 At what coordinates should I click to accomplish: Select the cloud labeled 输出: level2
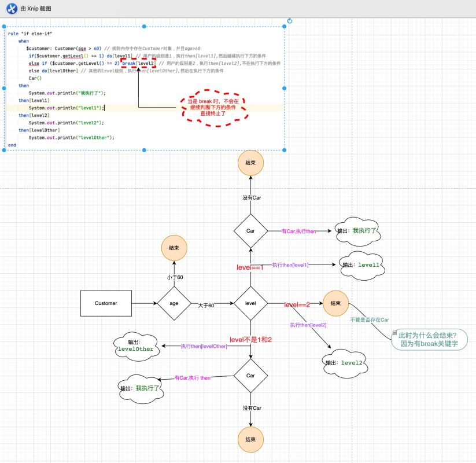(x=345, y=363)
